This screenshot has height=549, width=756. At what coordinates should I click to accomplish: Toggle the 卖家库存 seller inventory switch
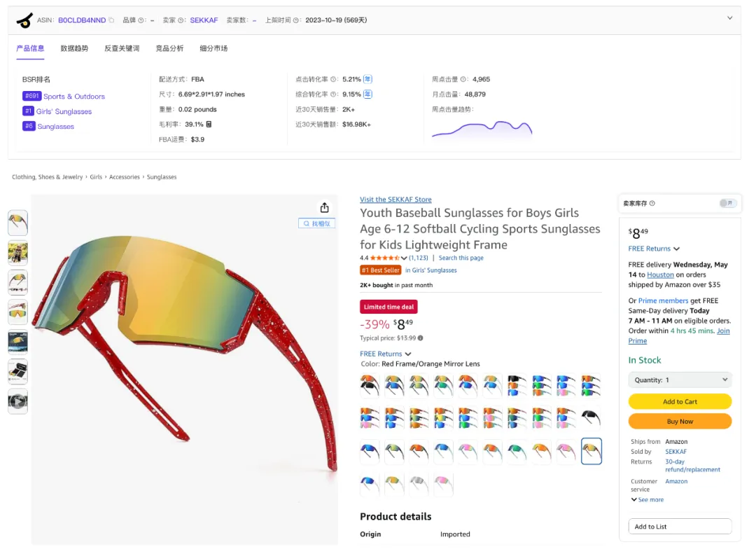click(728, 203)
